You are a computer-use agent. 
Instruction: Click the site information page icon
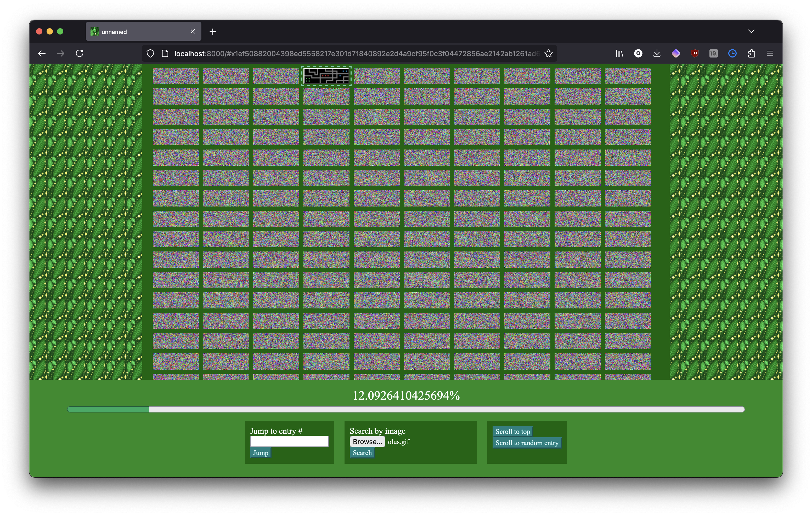click(165, 53)
